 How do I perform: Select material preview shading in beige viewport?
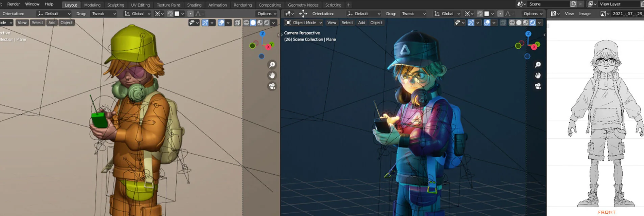tap(260, 23)
